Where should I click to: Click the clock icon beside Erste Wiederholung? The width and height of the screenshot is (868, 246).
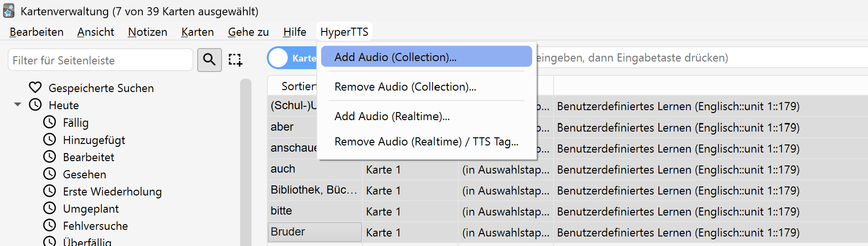tap(50, 191)
